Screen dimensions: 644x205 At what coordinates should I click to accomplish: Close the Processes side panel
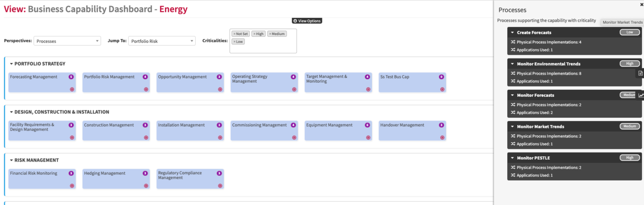pyautogui.click(x=641, y=5)
